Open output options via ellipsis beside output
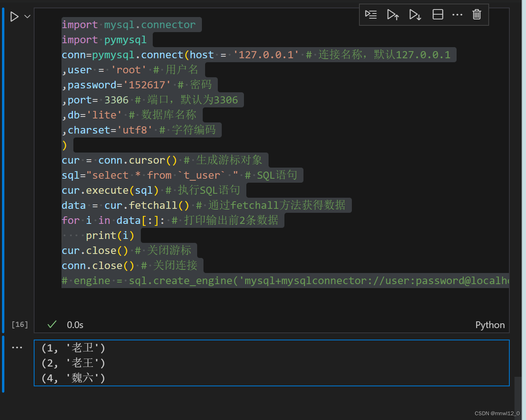The width and height of the screenshot is (526, 420). [17, 347]
